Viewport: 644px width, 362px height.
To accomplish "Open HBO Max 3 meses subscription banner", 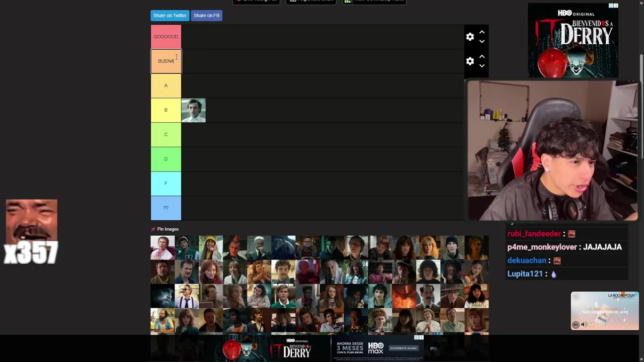I will pyautogui.click(x=377, y=348).
